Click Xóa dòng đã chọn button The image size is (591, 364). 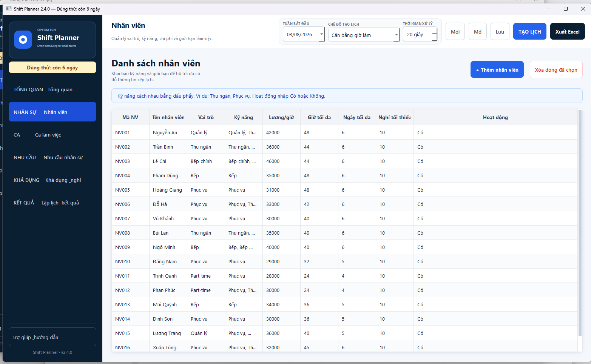(556, 70)
